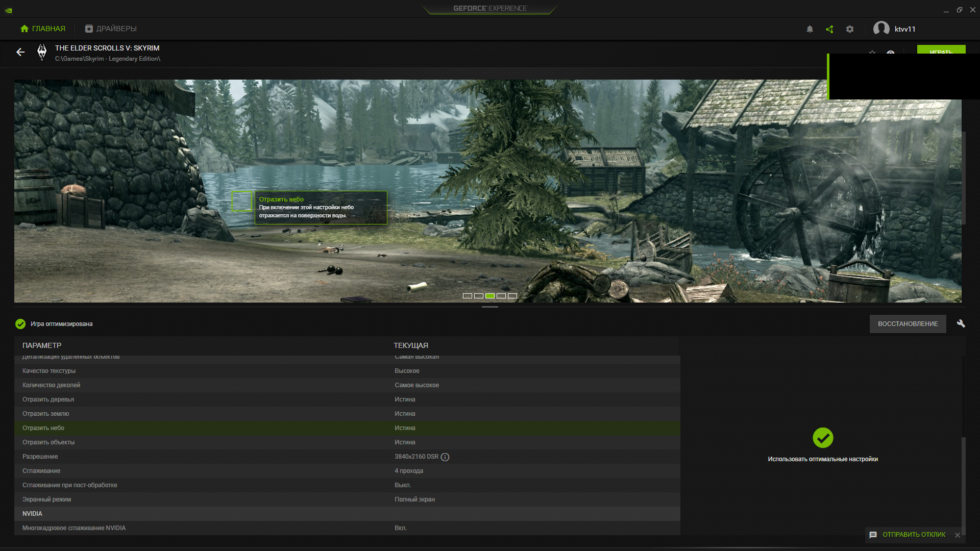
Task: Open the notifications bell
Action: pos(810,29)
